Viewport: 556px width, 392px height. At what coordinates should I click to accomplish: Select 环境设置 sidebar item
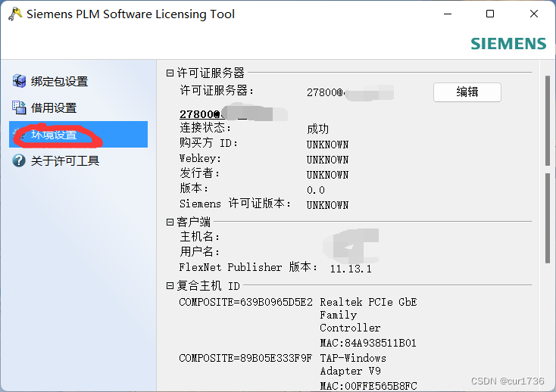[x=78, y=135]
